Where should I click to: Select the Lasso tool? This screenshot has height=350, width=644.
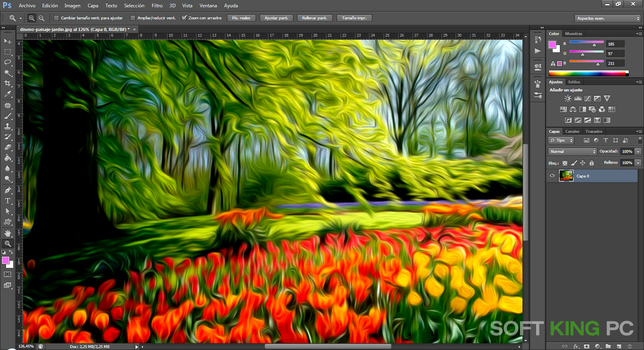click(x=8, y=62)
